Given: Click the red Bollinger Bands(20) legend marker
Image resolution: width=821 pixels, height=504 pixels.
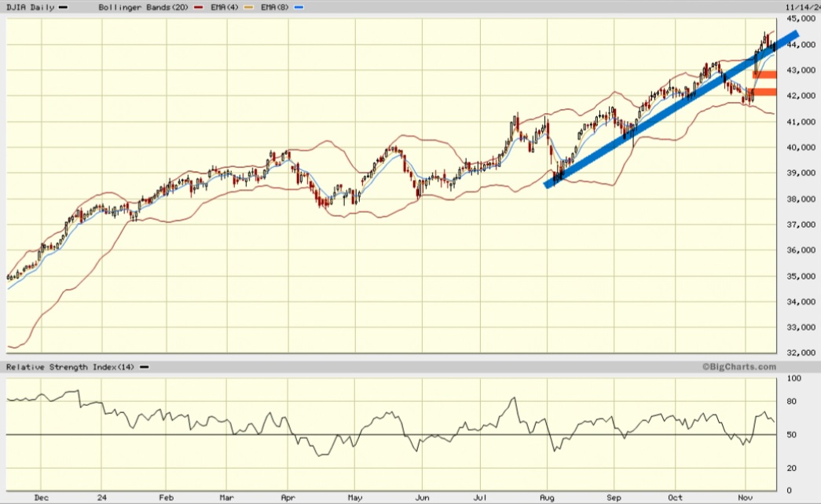Looking at the screenshot, I should click(196, 6).
